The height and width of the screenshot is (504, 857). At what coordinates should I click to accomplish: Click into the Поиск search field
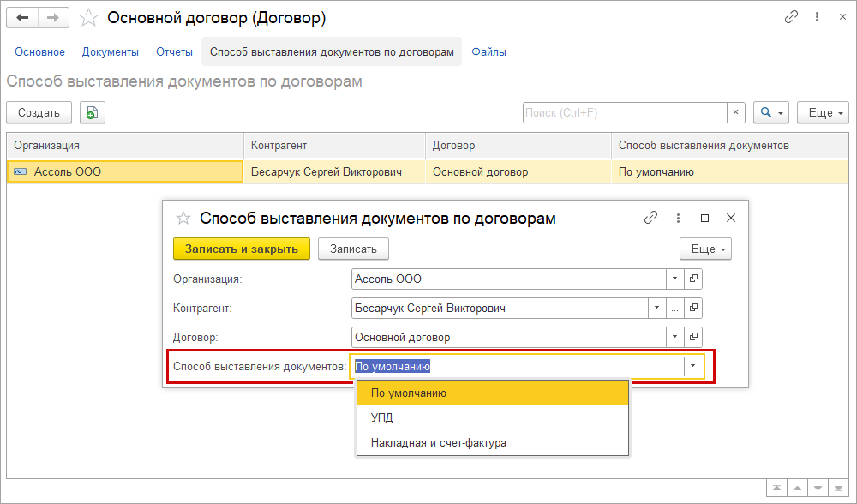click(x=624, y=112)
